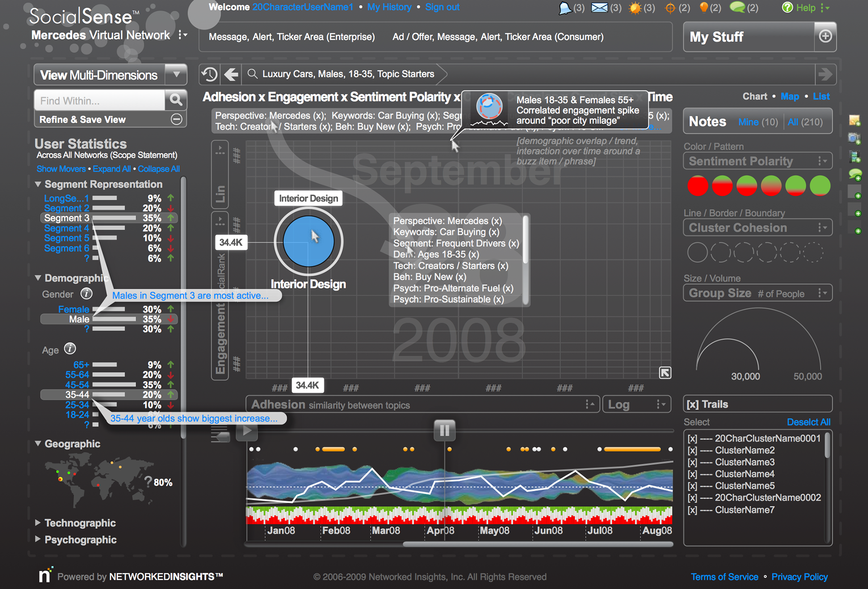Open the green speech bubble comments icon
Image resolution: width=868 pixels, height=589 pixels.
click(x=737, y=7)
